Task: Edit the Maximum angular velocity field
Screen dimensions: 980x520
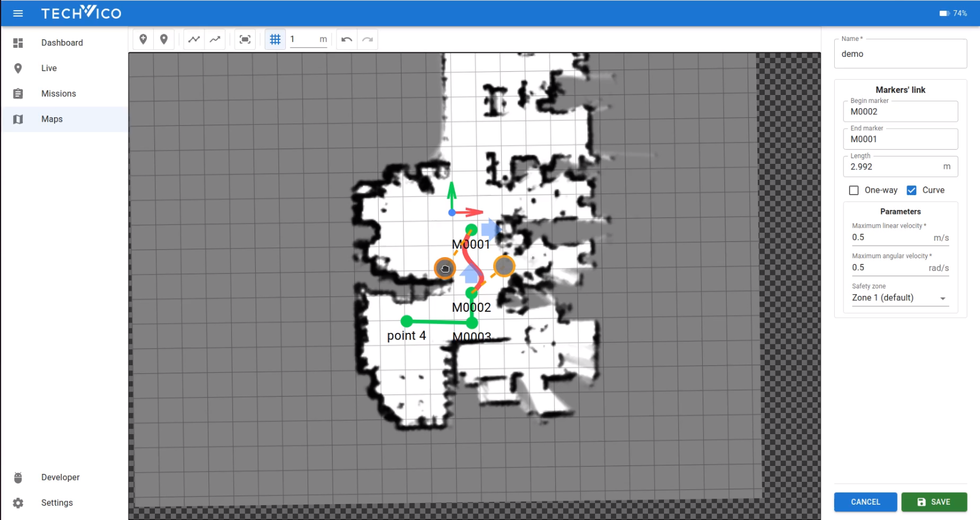Action: 900,267
